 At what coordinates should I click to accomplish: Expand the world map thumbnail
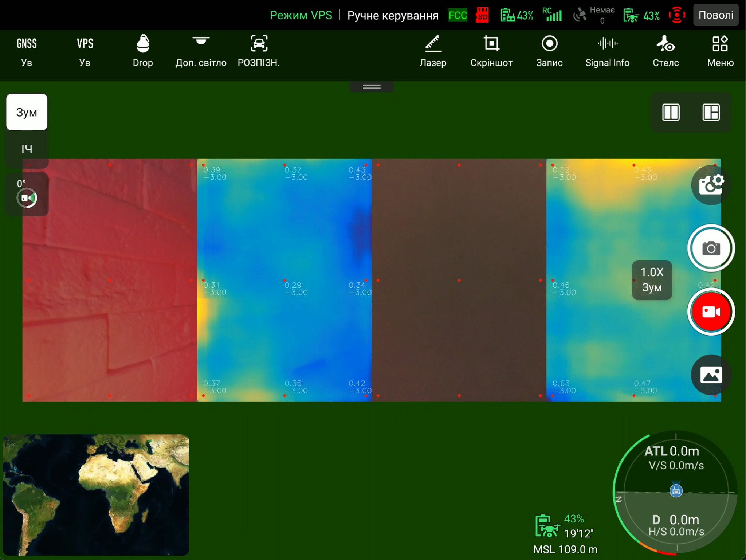click(x=96, y=494)
